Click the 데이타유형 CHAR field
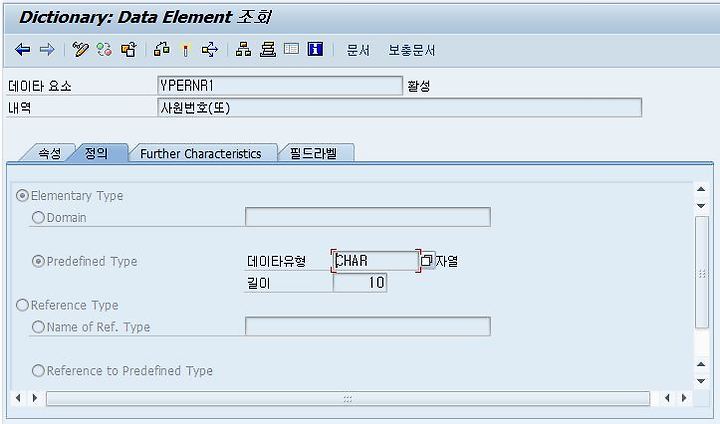This screenshot has width=720, height=424. [376, 261]
